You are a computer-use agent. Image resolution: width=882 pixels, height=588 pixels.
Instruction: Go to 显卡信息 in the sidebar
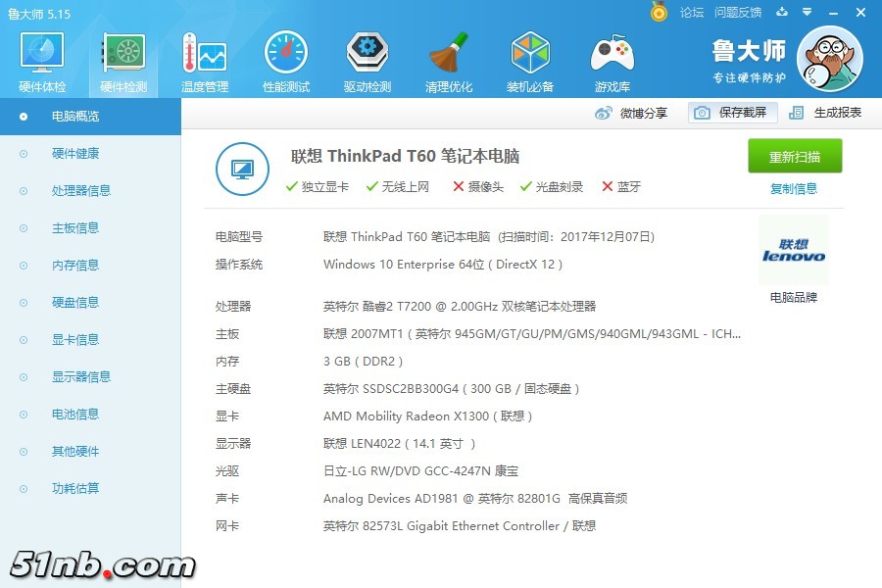pos(74,340)
